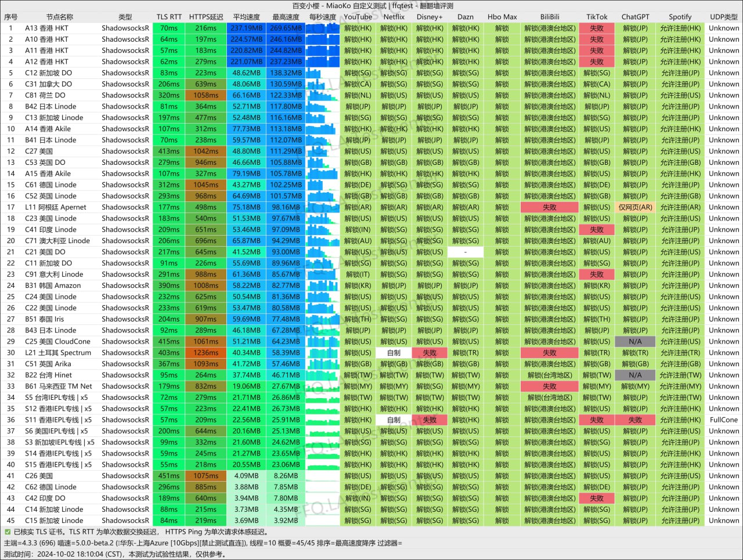This screenshot has width=743, height=560.
Task: Click the Netflix 自制 cell for L21 土耳其 Spectrum
Action: tap(394, 353)
